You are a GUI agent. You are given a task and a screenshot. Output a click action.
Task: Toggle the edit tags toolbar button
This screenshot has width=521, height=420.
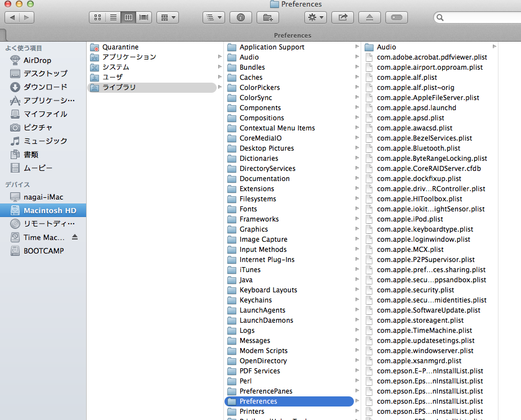click(396, 17)
